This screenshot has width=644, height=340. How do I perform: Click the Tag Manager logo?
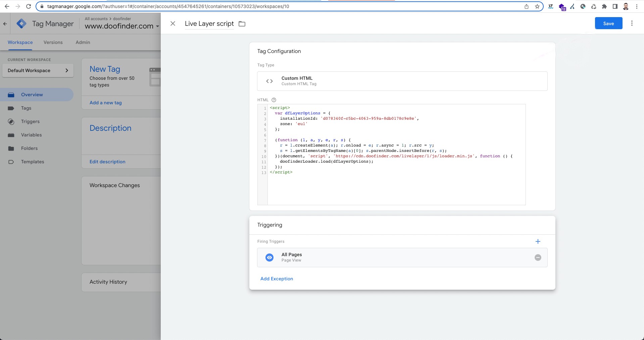tap(21, 24)
